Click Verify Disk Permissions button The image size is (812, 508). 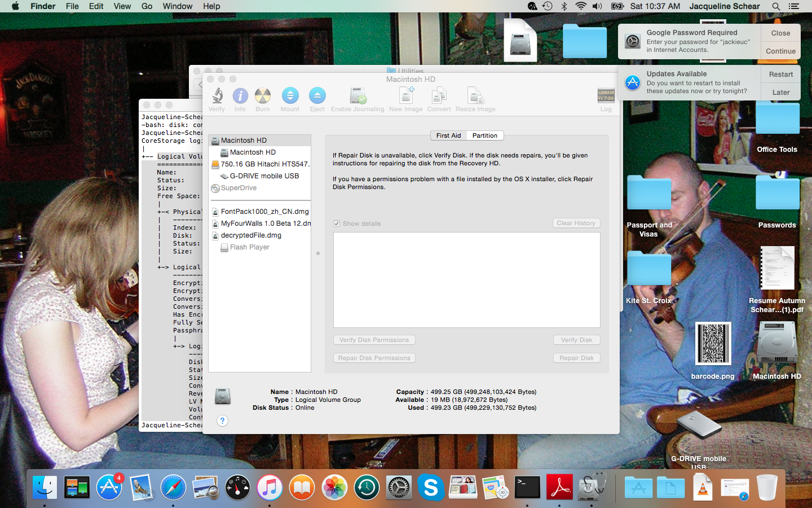tap(374, 340)
